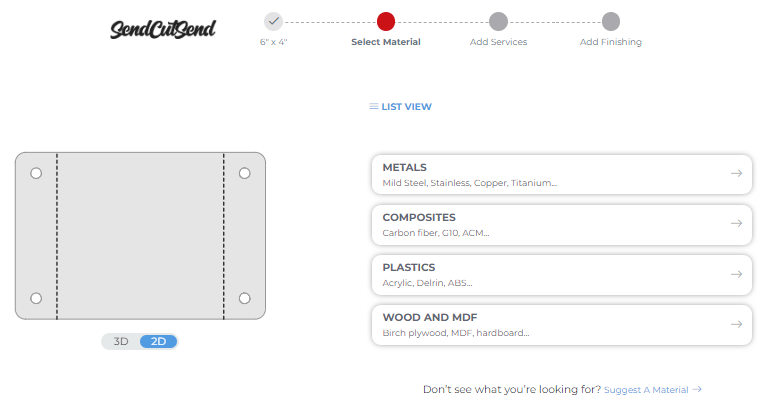Click the Add Finishing step circle

[x=611, y=22]
